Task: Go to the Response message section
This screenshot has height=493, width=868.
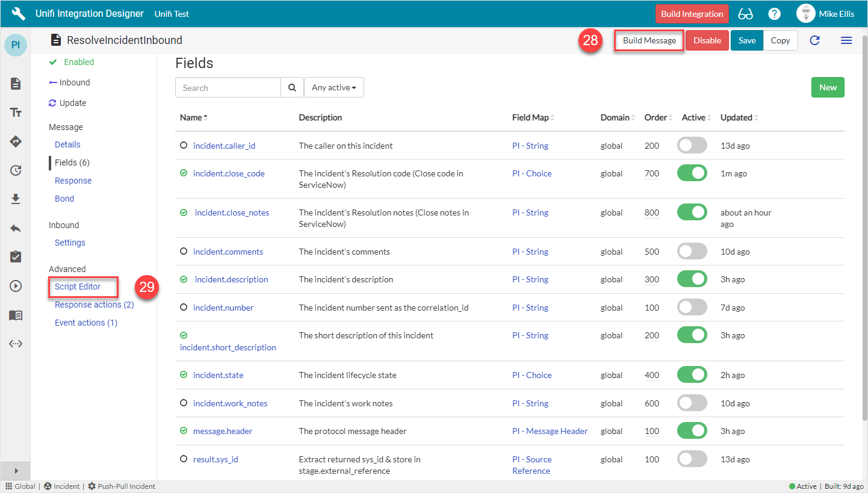Action: (x=73, y=181)
